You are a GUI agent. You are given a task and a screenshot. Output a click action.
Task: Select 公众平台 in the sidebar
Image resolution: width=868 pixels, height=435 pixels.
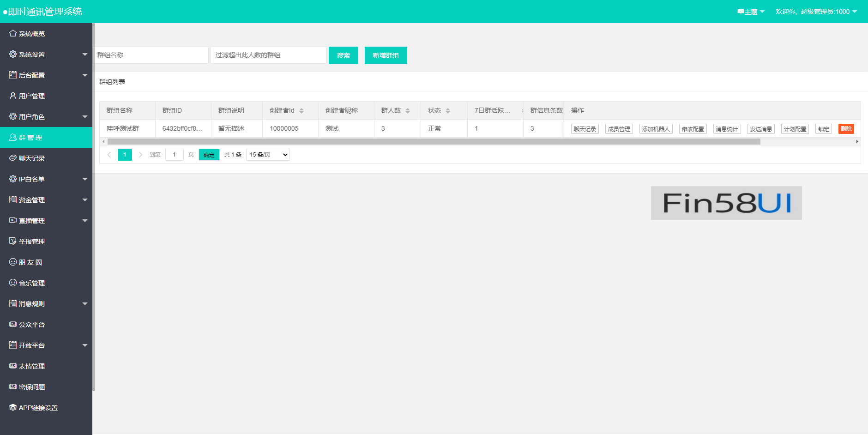tap(32, 325)
